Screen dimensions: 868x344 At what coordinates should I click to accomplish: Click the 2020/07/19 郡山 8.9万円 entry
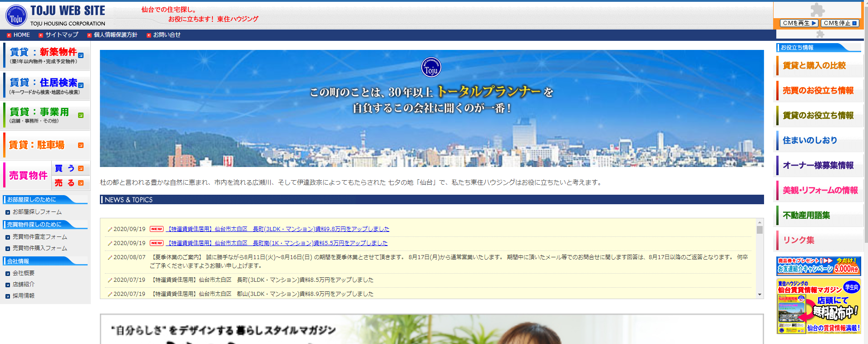click(263, 294)
